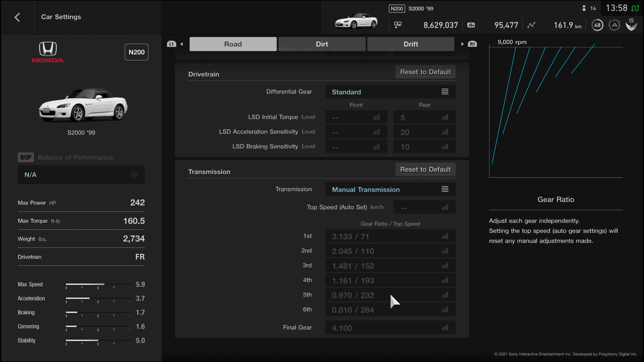Select Final Gear 4.100 field

tap(390, 327)
